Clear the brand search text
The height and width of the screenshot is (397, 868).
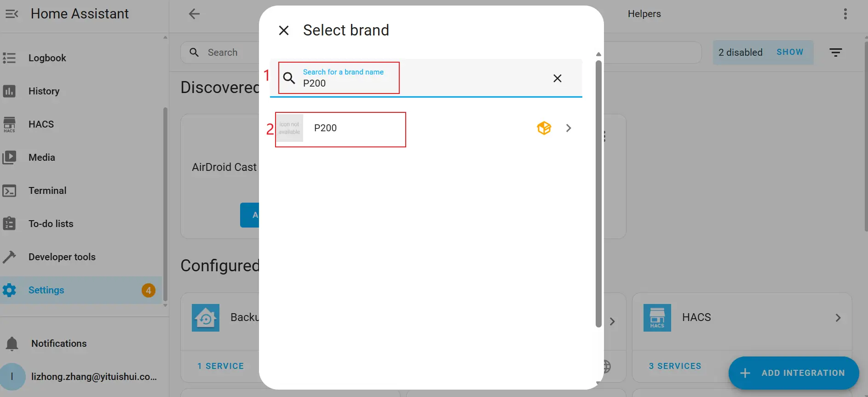(557, 78)
